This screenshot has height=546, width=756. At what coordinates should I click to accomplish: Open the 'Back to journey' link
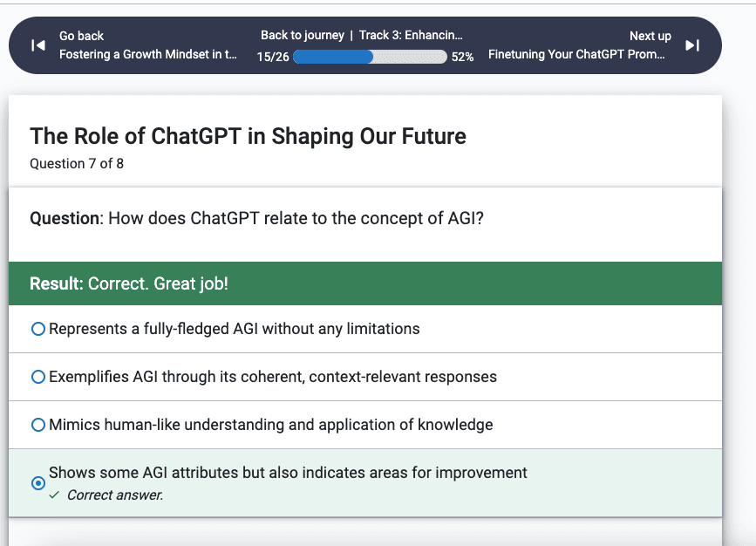click(x=303, y=35)
